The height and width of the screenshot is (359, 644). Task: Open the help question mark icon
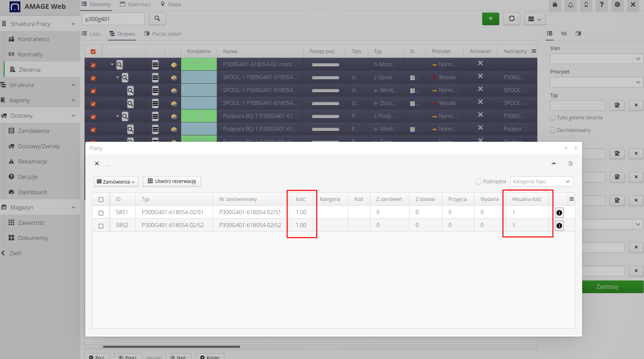pyautogui.click(x=602, y=5)
